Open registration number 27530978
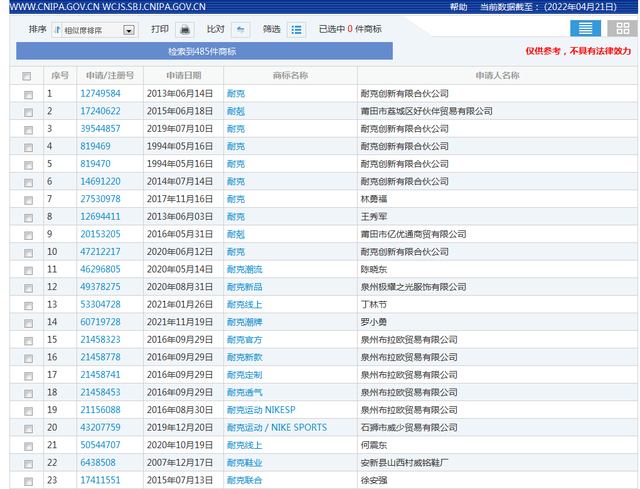This screenshot has width=640, height=489. [100, 199]
